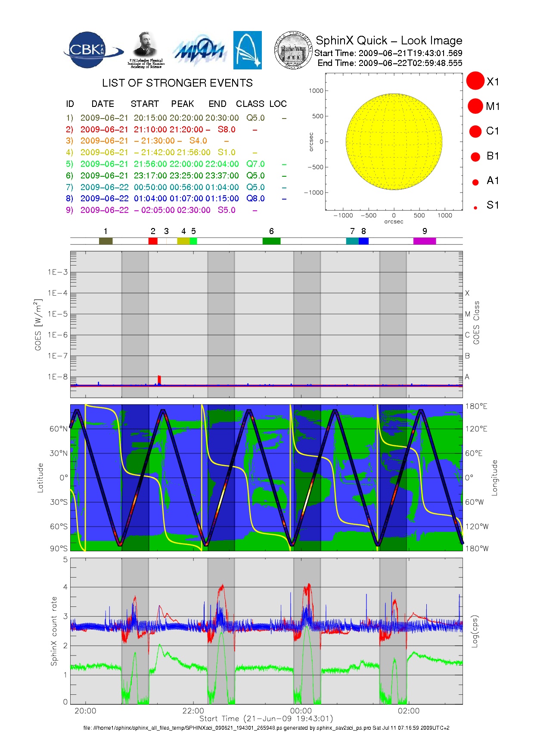Click the tiny S1 legend dot
The image size is (534, 756).
pyautogui.click(x=475, y=208)
